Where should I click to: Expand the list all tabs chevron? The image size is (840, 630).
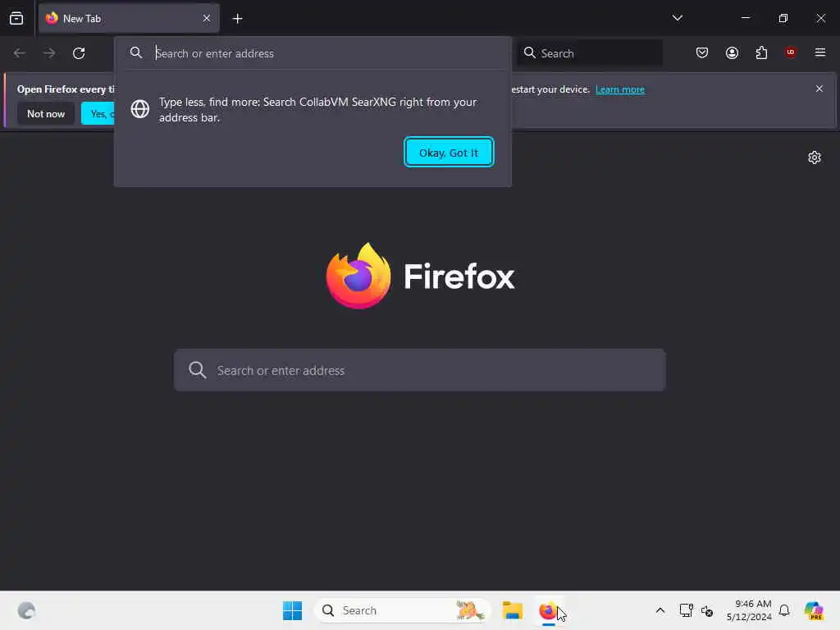677,18
